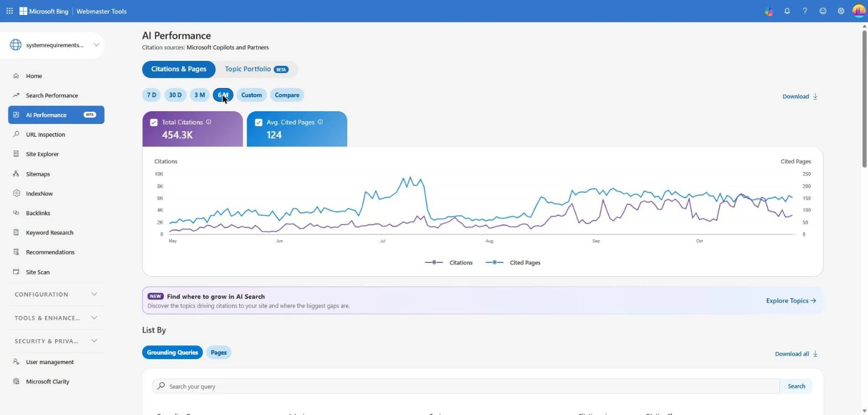
Task: Click the Total Citations info icon
Action: [x=209, y=122]
